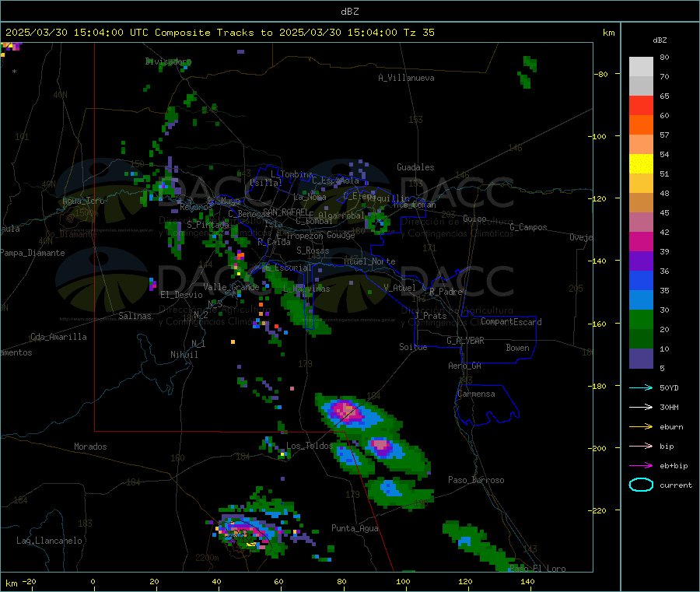This screenshot has width=700, height=592.
Task: Click the Cda_Amarilla map label
Action: (x=58, y=337)
